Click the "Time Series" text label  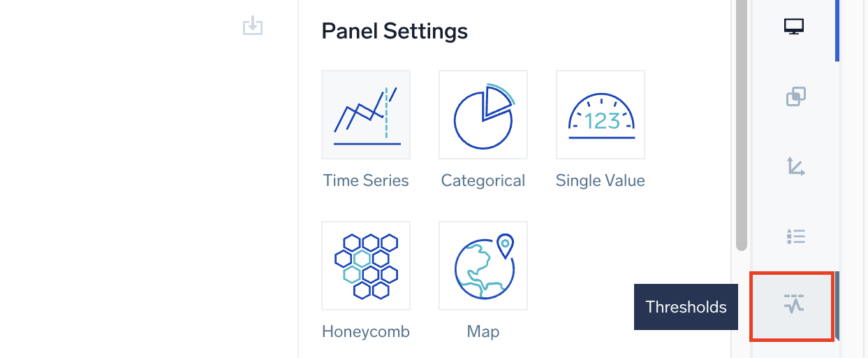pos(366,180)
